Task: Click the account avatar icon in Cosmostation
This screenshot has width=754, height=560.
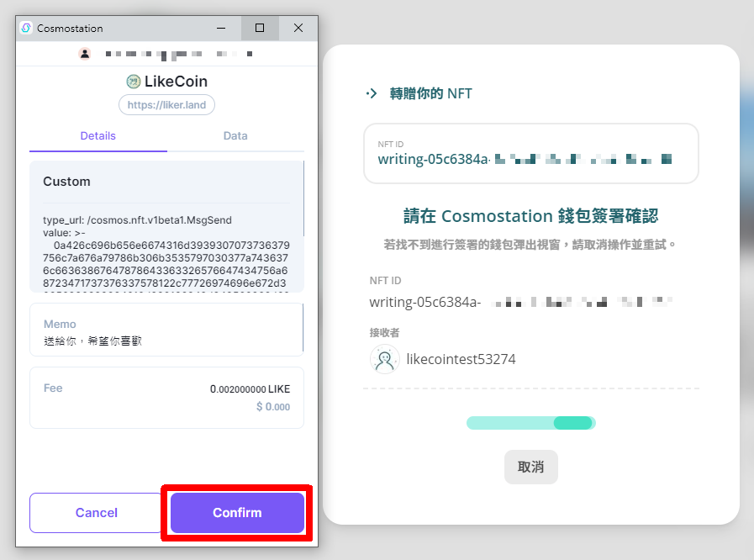Action: point(85,54)
